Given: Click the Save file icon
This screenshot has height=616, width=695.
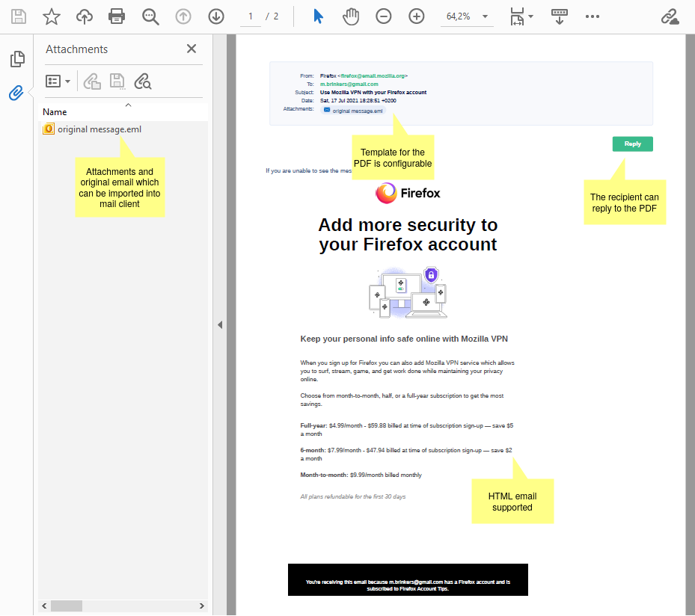Looking at the screenshot, I should click(x=19, y=16).
